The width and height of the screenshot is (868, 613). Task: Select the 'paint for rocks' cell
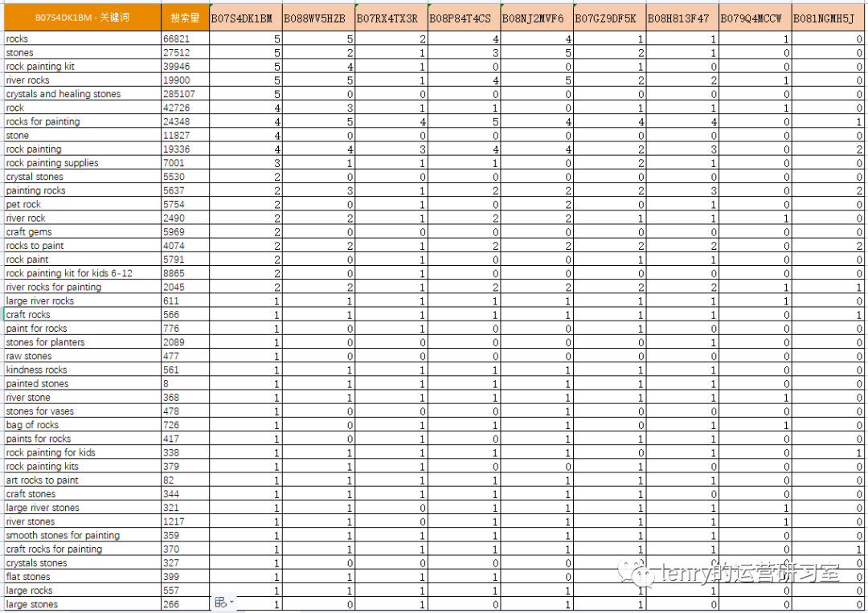point(83,329)
